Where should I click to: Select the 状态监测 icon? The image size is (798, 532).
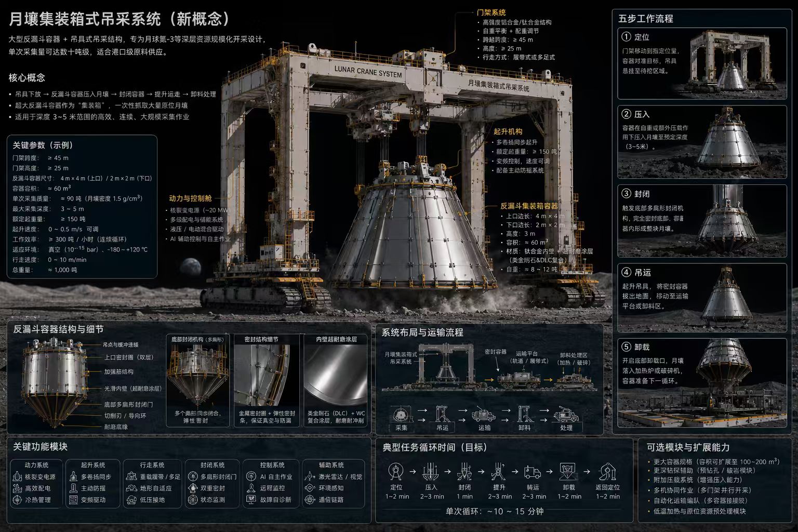click(193, 500)
